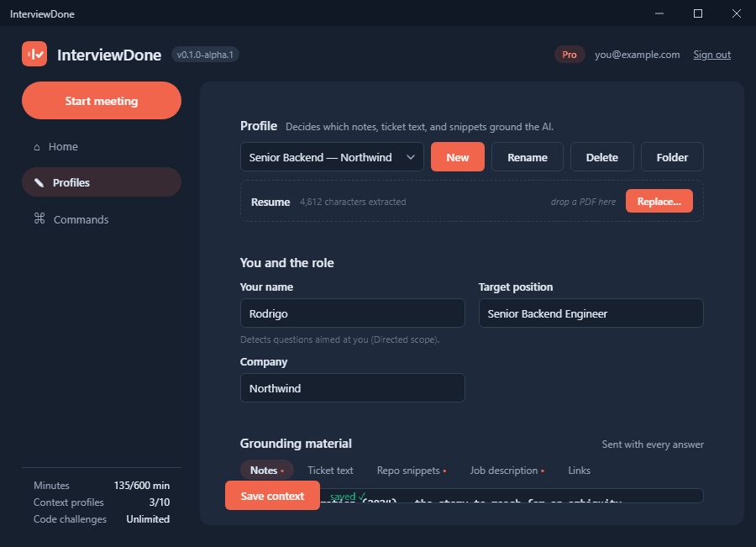Select the Notes tab
The height and width of the screenshot is (547, 756).
pos(266,470)
